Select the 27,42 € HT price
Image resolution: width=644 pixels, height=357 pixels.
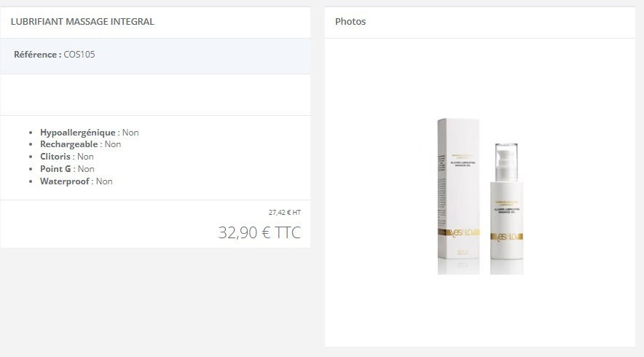pos(285,213)
